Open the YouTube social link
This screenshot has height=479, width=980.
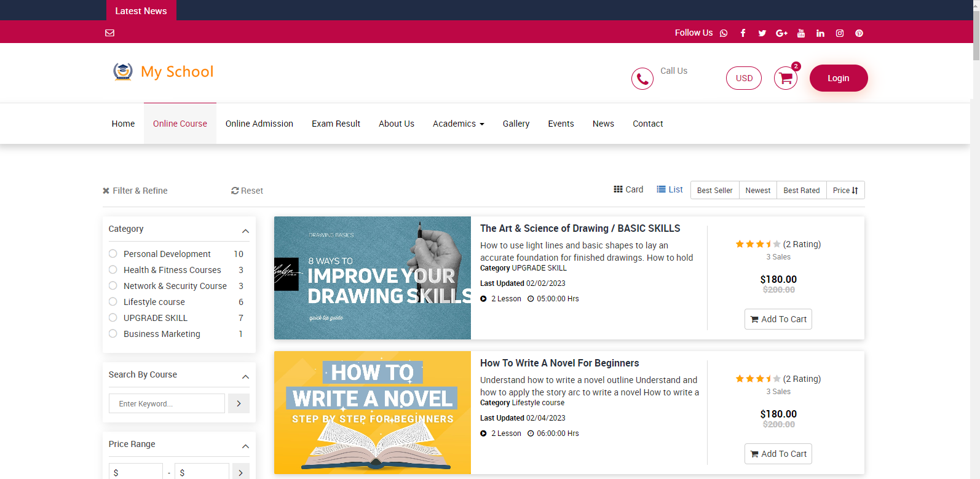coord(800,33)
